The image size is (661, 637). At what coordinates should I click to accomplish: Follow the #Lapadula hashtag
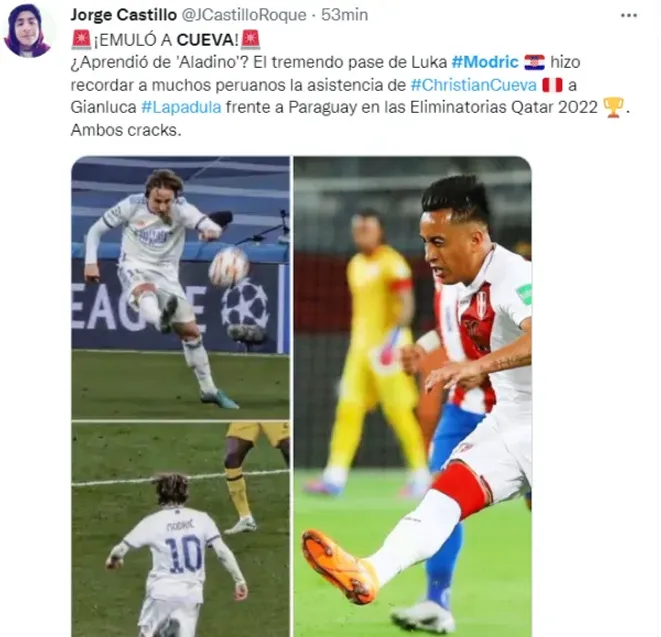181,107
